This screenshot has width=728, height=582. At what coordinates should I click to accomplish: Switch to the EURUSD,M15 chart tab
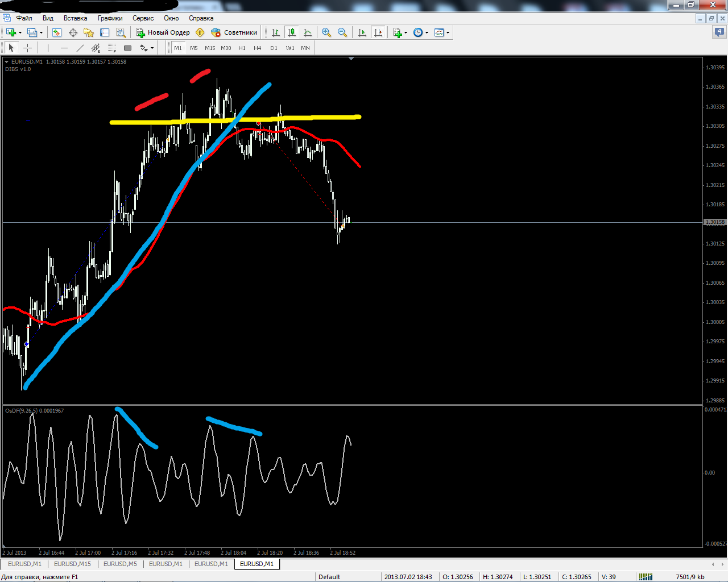click(x=72, y=564)
